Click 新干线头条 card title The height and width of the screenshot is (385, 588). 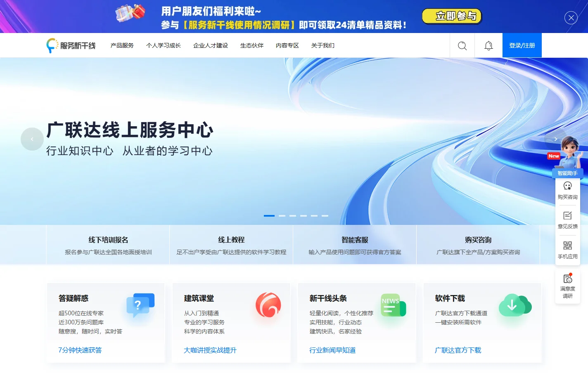point(328,298)
